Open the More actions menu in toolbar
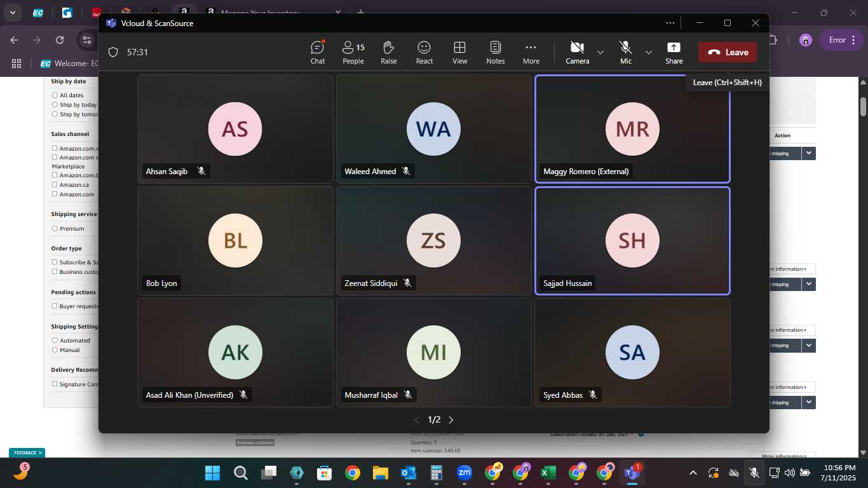Screen dimensions: 868x488 pos(531,52)
